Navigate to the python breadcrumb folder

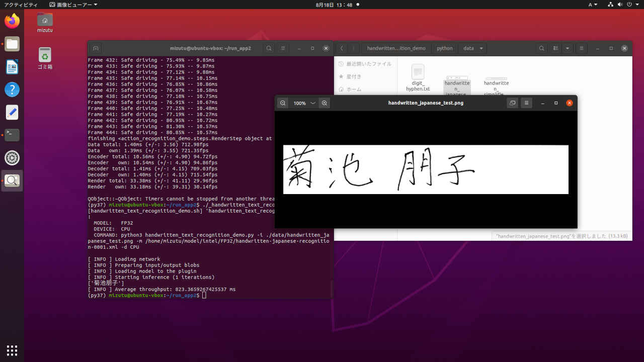click(x=445, y=48)
